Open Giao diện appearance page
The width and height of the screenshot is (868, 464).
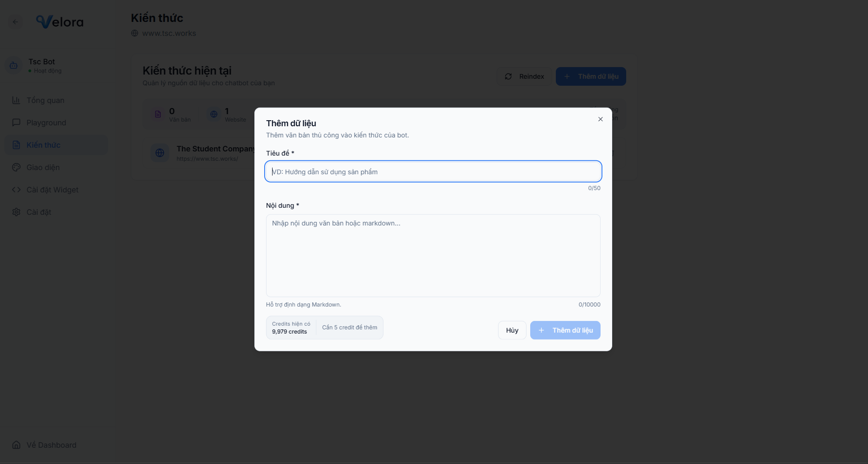point(43,167)
